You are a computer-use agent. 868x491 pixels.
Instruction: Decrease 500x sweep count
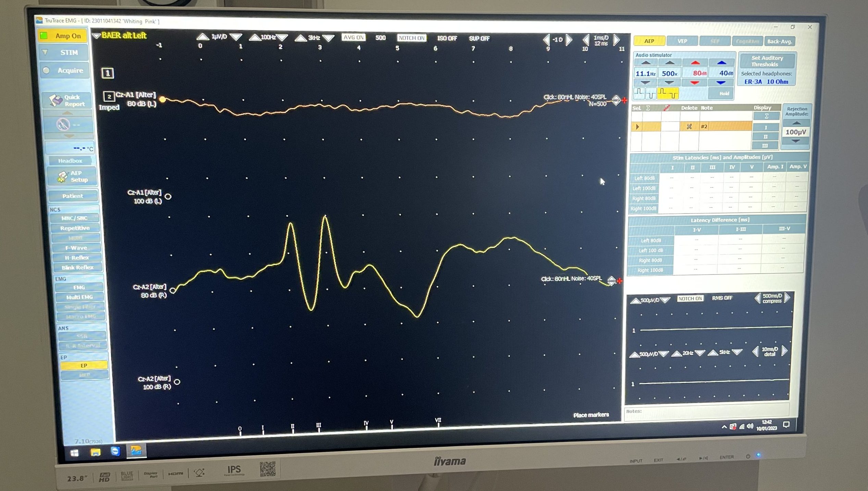click(x=669, y=83)
